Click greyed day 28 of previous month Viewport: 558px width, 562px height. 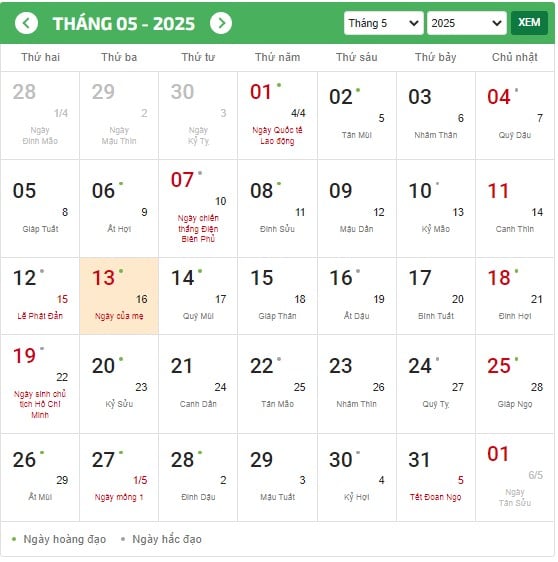point(40,115)
